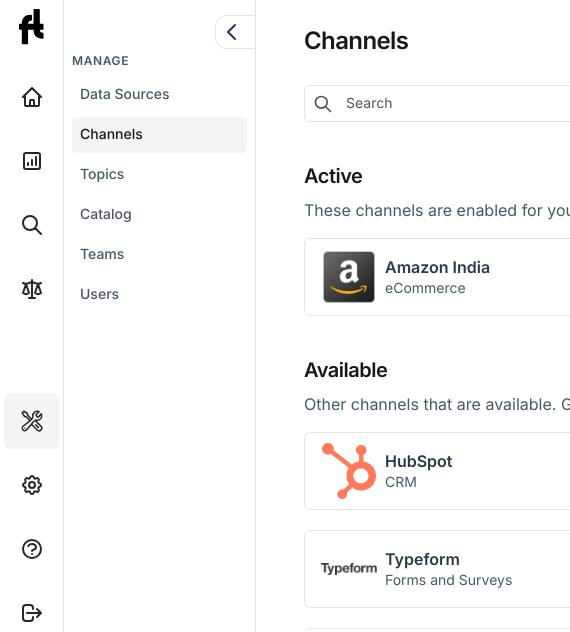Image resolution: width=570 pixels, height=632 pixels.
Task: Click the Available section heading
Action: (x=346, y=370)
